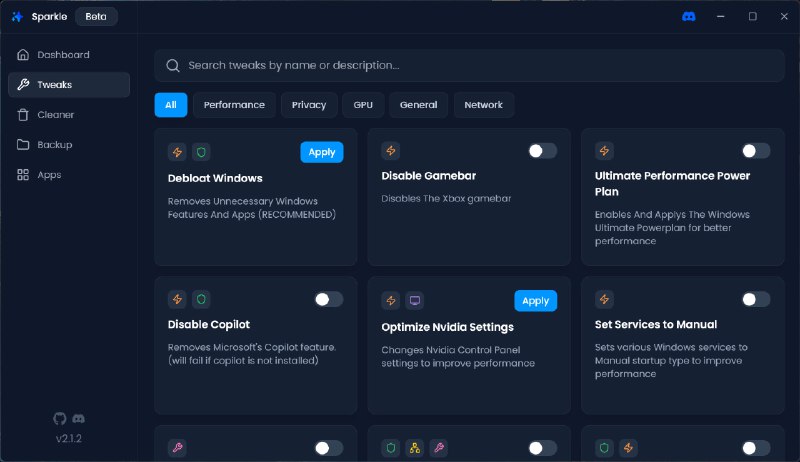Open the Cleaner page in the sidebar
Viewport: 800px width, 462px height.
point(56,115)
